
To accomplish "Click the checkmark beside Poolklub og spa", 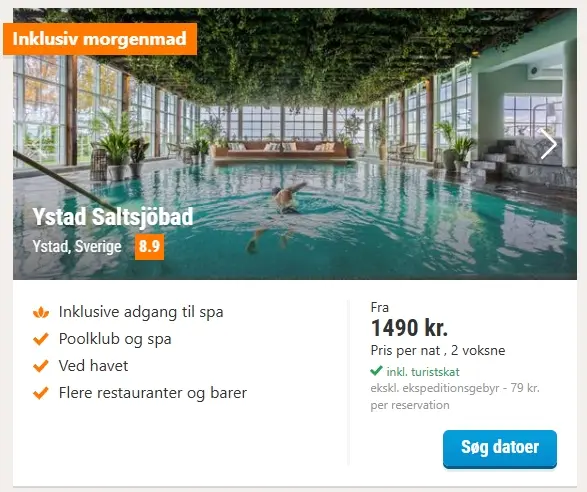I will 41,338.
